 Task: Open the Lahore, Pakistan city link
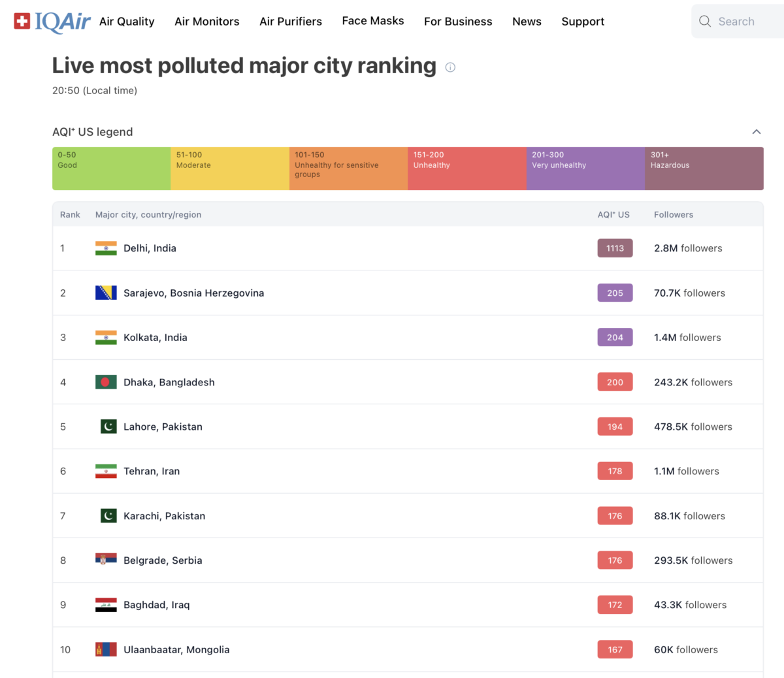[x=163, y=427]
